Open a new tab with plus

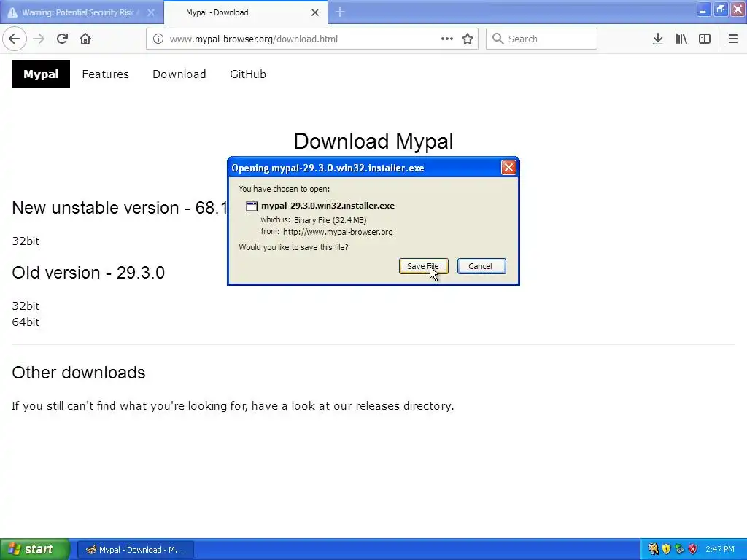coord(340,12)
